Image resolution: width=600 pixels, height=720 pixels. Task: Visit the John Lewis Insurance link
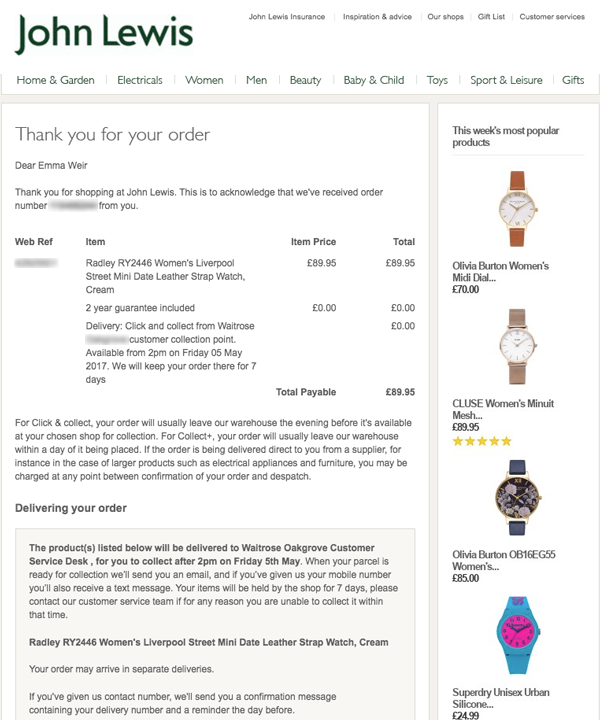(287, 17)
